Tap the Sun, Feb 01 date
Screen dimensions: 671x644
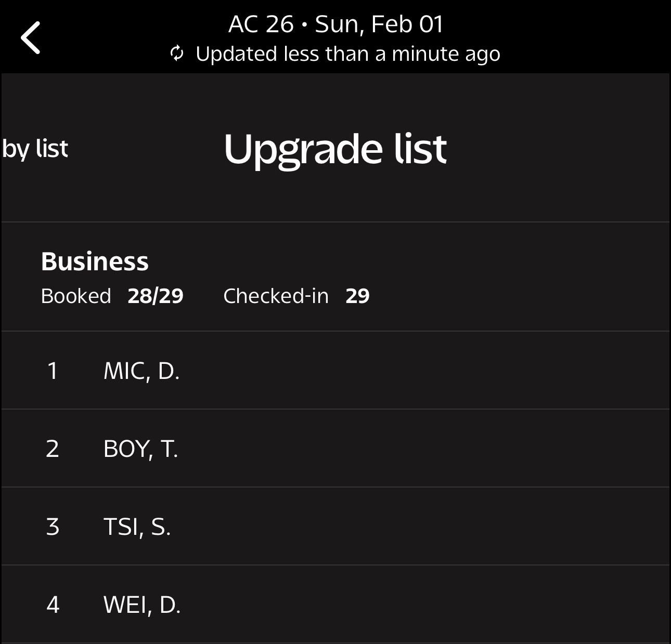pos(379,24)
